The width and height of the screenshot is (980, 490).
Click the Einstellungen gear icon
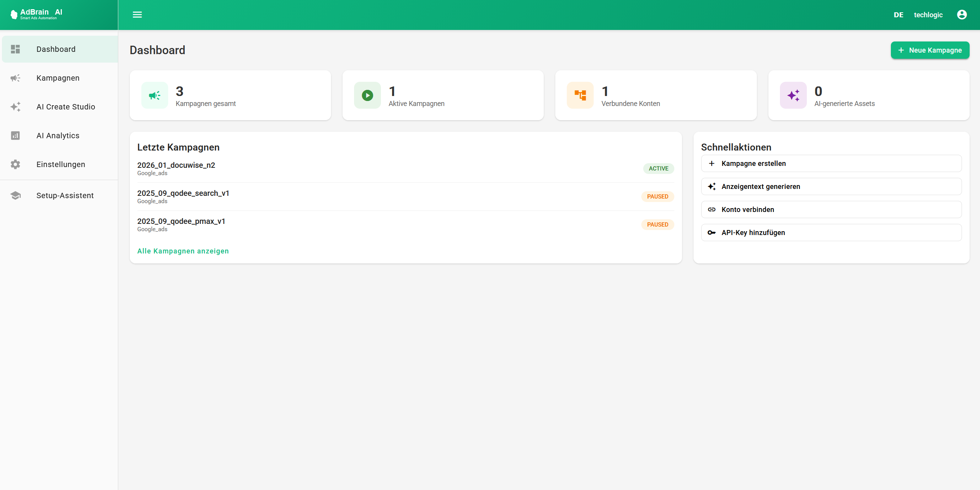[x=15, y=164]
